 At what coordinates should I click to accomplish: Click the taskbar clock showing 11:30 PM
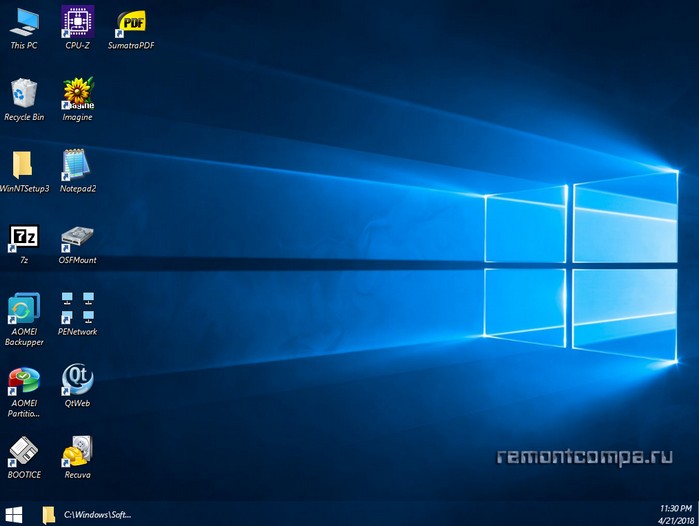(677, 508)
